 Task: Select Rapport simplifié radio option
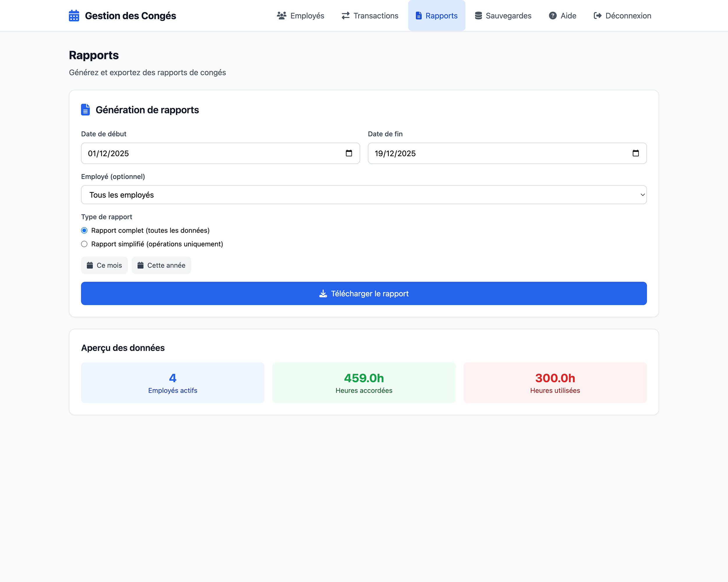(x=84, y=244)
